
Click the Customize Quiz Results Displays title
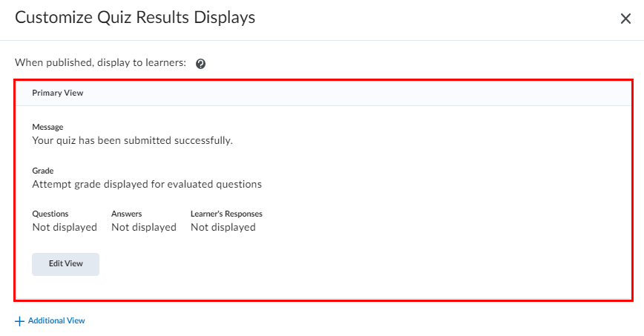[135, 18]
